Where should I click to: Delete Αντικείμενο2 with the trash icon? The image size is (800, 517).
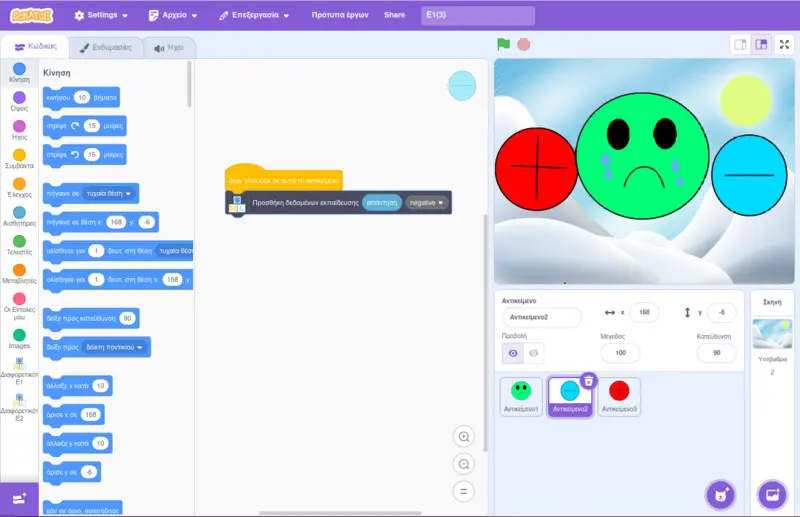point(589,380)
